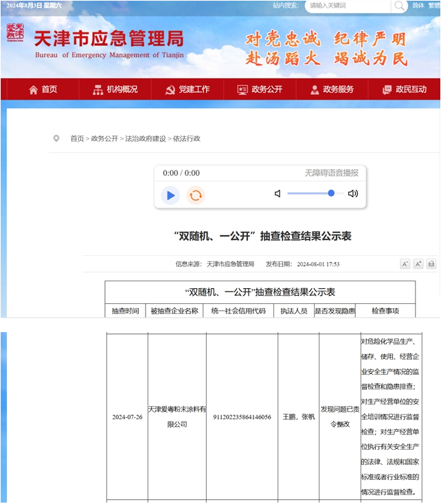The height and width of the screenshot is (504, 441).
Task: Click the credit code 911202235864146056
Action: (242, 417)
